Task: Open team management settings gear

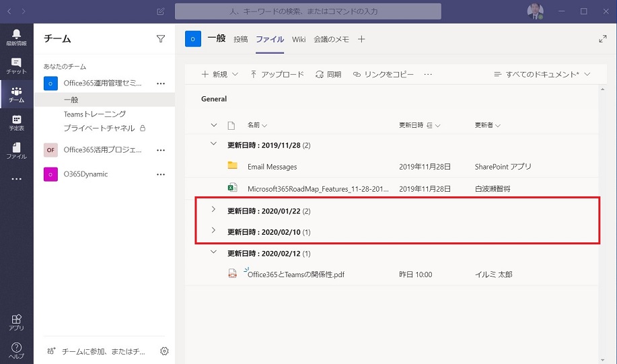Action: 164,351
